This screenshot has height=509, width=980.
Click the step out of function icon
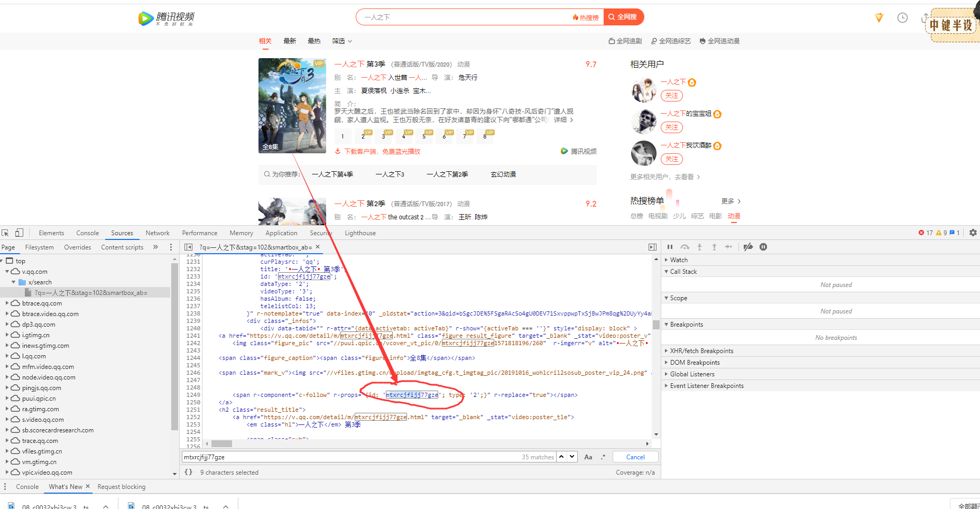coord(714,247)
